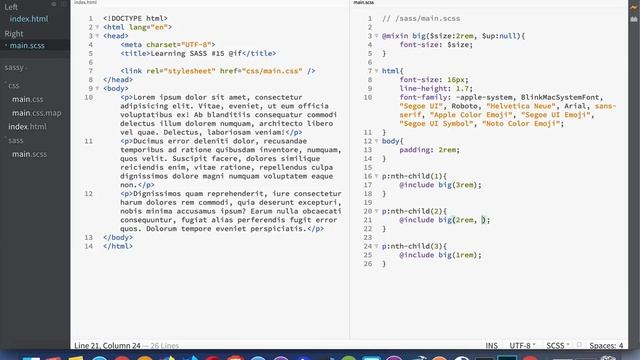
Task: Open the Extension Manager icon
Action: (634, 19)
